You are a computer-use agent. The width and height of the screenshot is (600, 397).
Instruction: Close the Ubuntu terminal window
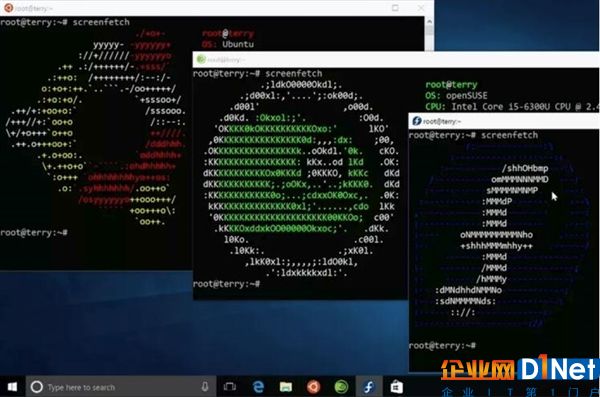(421, 8)
